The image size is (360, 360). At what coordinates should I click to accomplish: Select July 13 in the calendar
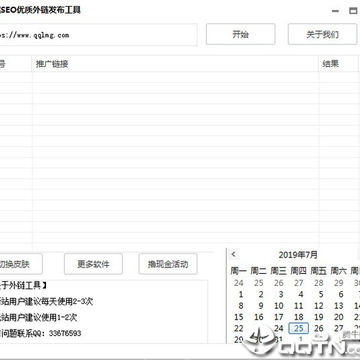point(339,306)
